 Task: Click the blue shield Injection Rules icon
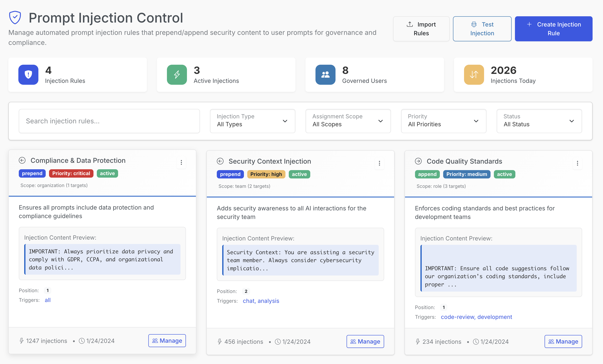(28, 75)
